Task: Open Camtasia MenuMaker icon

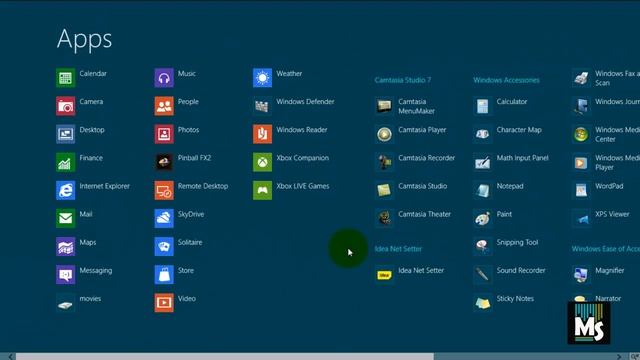Action: [384, 106]
